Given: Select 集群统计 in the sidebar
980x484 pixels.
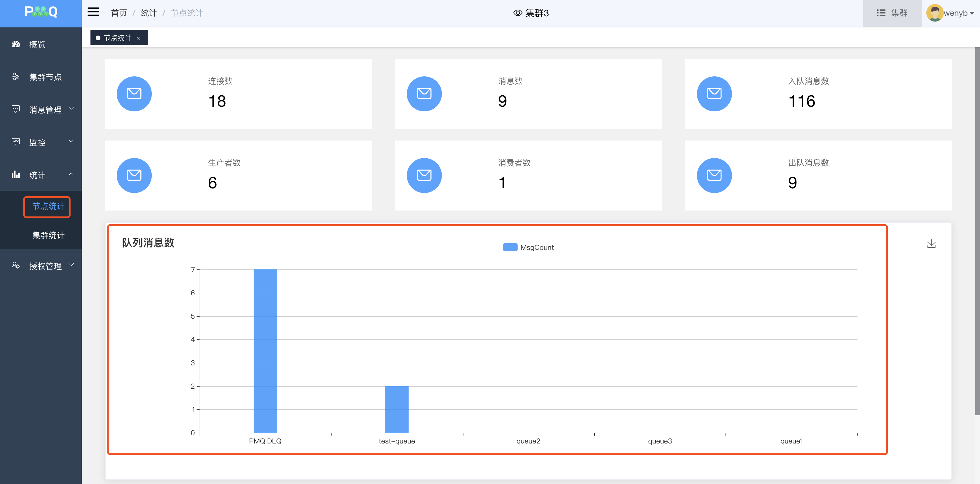Looking at the screenshot, I should pos(48,235).
